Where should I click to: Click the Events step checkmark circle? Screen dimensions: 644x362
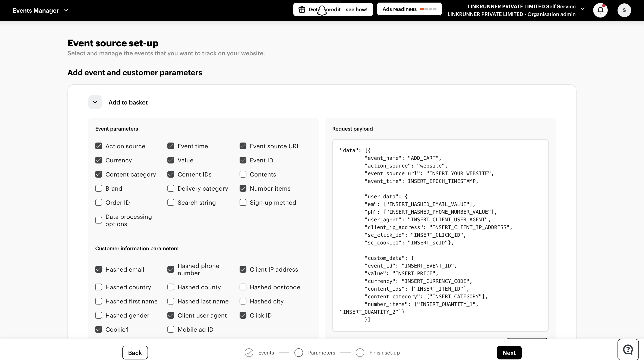[249, 353]
